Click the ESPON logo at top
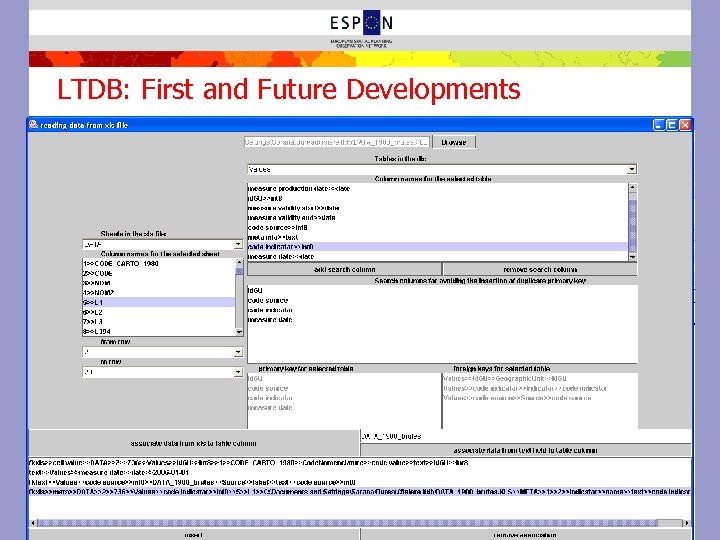This screenshot has width=720, height=540. tap(361, 28)
